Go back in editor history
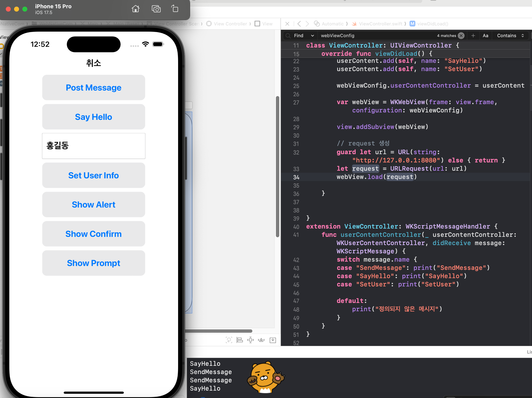This screenshot has width=532, height=398. pos(299,24)
